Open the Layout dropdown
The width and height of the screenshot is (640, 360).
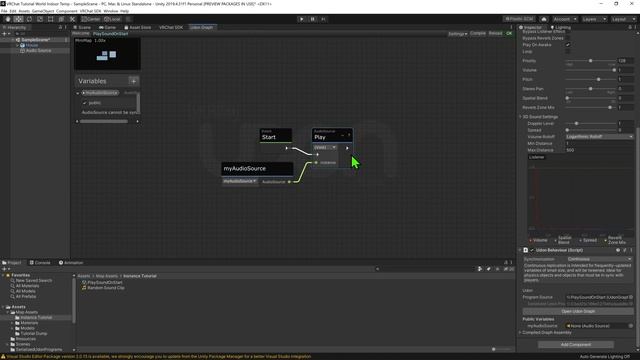623,19
